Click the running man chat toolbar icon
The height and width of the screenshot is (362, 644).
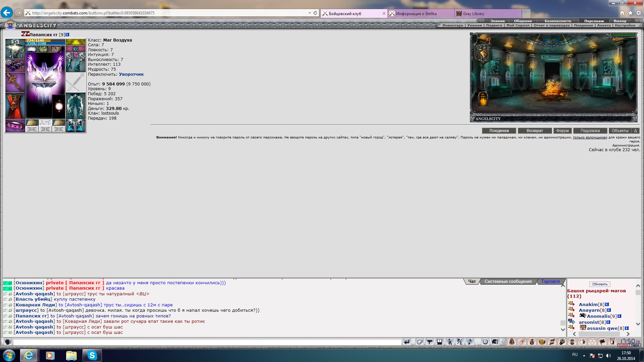point(450,342)
